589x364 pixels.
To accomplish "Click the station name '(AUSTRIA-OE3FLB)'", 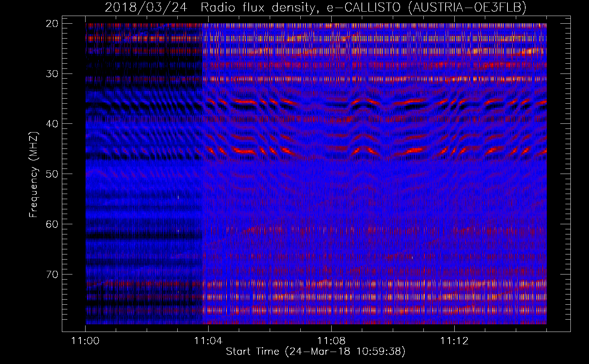I will click(x=467, y=8).
